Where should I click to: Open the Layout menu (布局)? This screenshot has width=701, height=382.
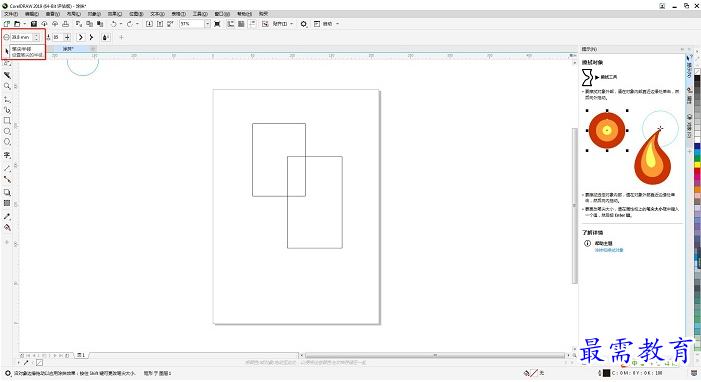pyautogui.click(x=73, y=14)
